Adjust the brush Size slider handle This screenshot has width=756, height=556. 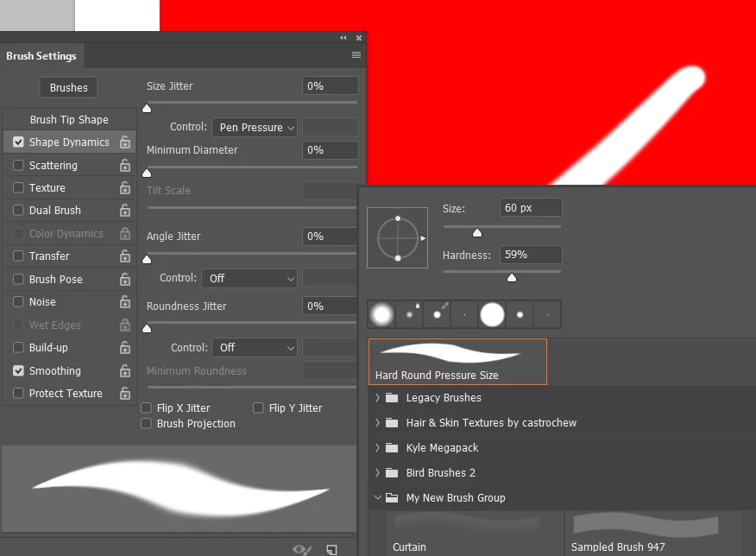477,233
